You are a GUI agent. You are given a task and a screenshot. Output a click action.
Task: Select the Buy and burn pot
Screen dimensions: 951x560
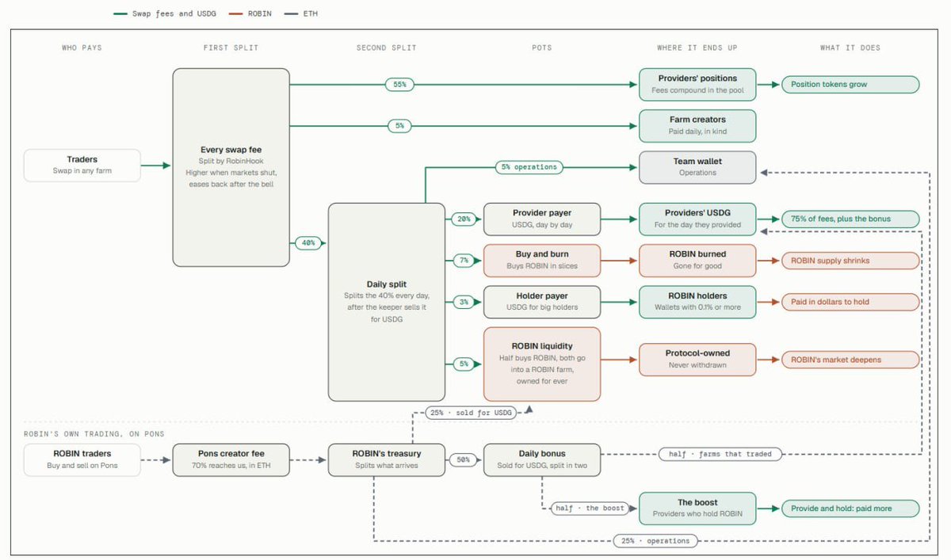542,260
